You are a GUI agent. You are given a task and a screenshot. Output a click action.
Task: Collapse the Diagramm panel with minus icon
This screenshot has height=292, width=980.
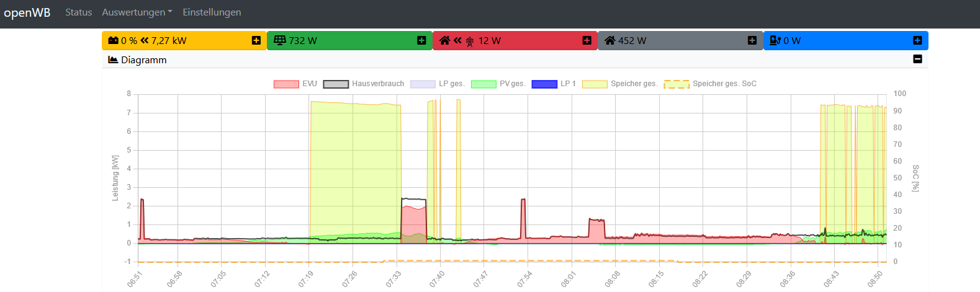coord(917,59)
